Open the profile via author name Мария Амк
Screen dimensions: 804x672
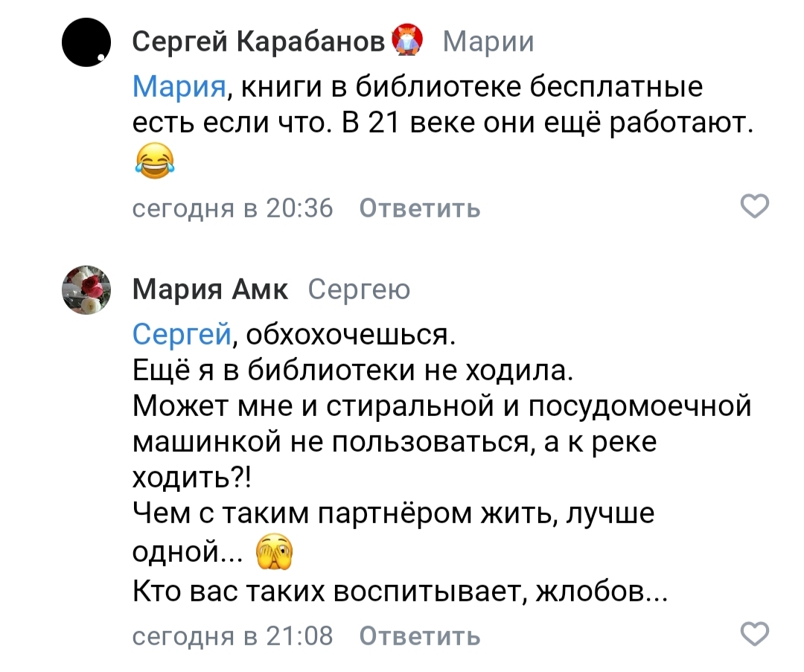pos(211,289)
